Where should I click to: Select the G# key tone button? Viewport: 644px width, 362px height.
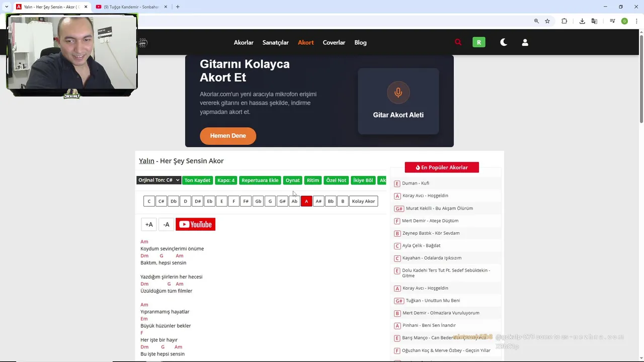282,201
